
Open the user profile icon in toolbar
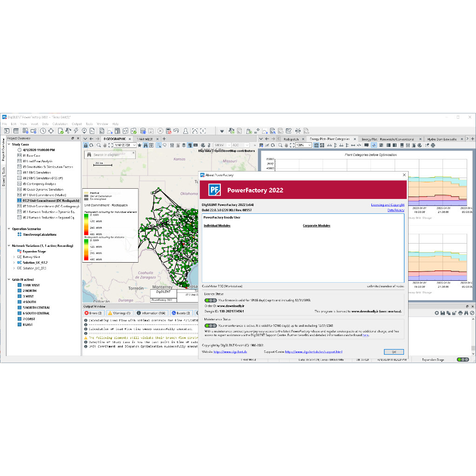point(185,131)
